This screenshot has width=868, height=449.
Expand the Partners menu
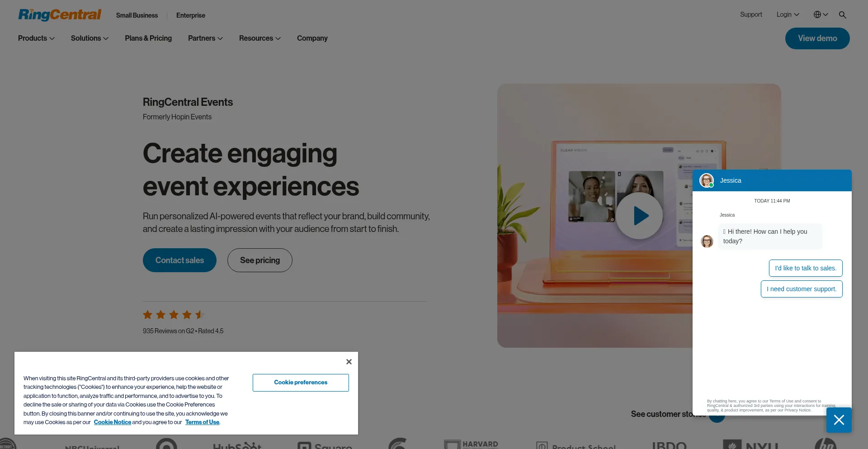(x=205, y=38)
